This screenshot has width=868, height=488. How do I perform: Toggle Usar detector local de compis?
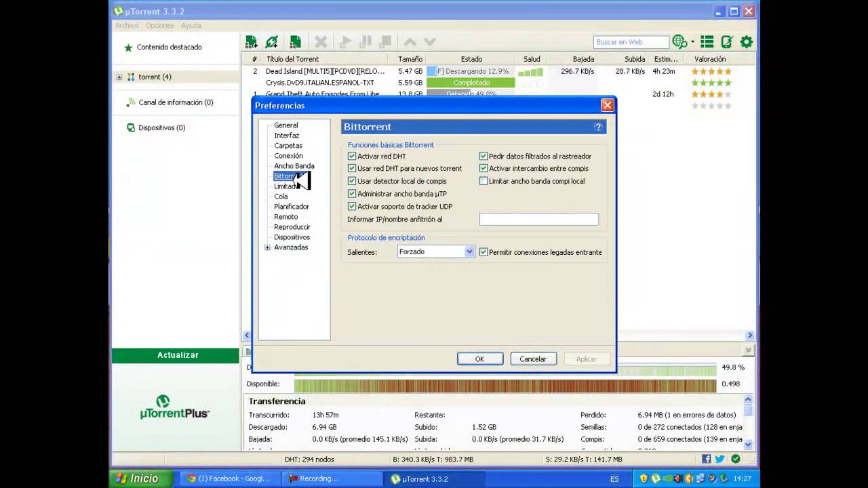pyautogui.click(x=352, y=181)
